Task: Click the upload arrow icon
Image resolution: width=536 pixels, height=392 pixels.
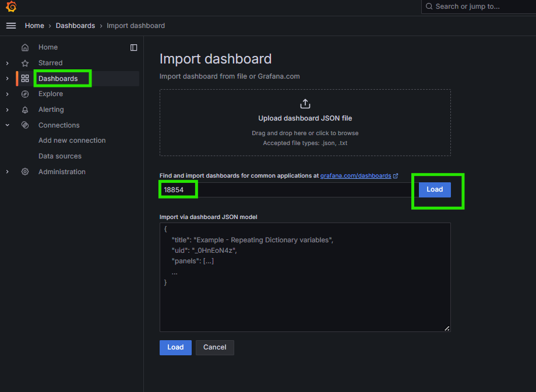Action: [305, 104]
